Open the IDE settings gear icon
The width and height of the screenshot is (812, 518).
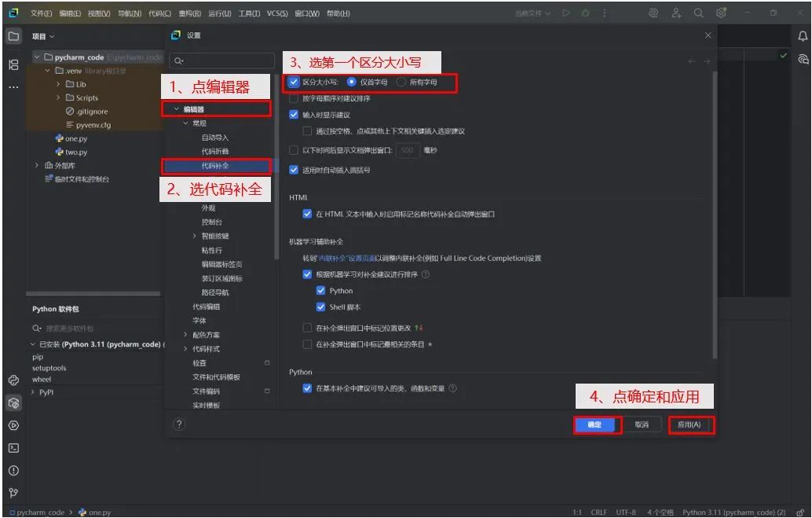(721, 13)
